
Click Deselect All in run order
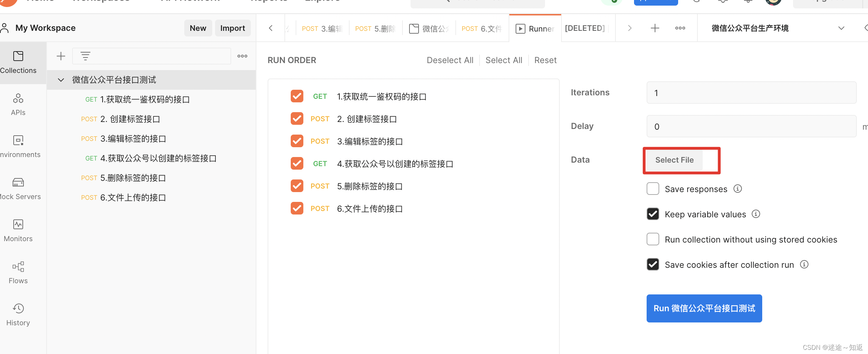point(450,60)
